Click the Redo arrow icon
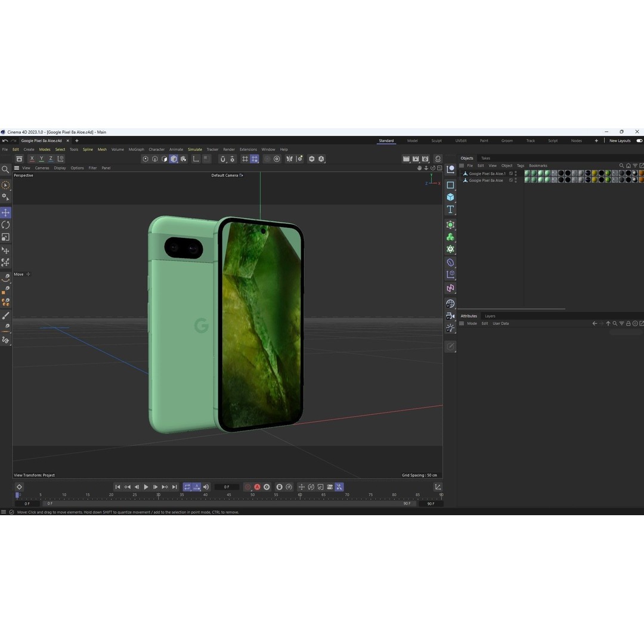644x644 pixels. [x=14, y=141]
